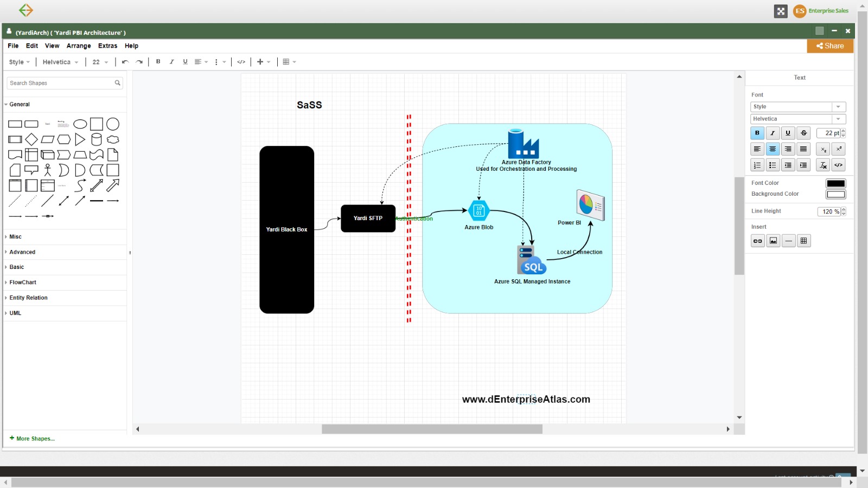Open the Arrange menu
The height and width of the screenshot is (488, 868).
pos(79,46)
